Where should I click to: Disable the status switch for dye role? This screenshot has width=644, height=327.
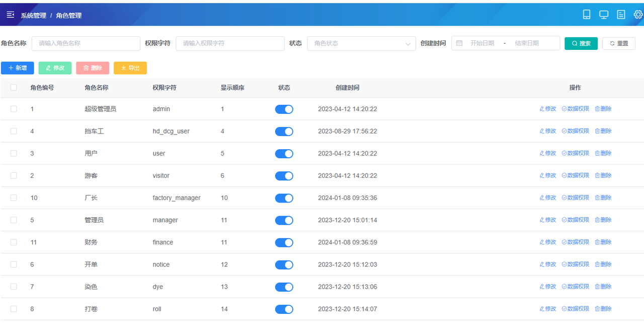coord(284,287)
